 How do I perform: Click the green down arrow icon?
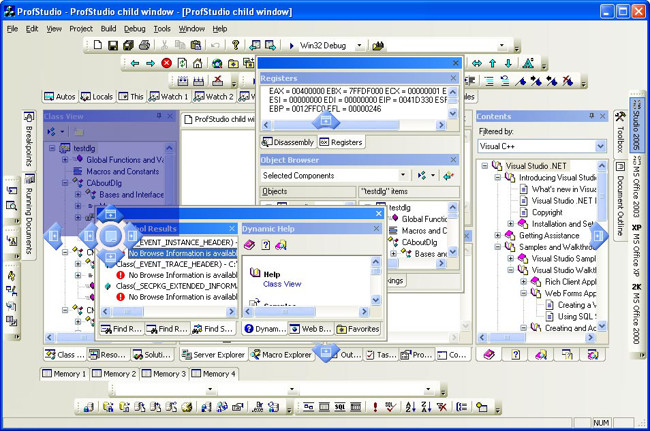[508, 63]
